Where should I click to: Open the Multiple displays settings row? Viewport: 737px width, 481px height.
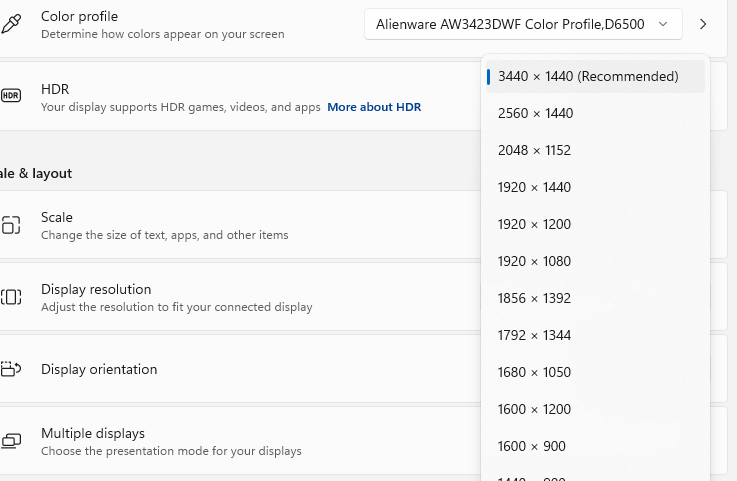tap(240, 441)
